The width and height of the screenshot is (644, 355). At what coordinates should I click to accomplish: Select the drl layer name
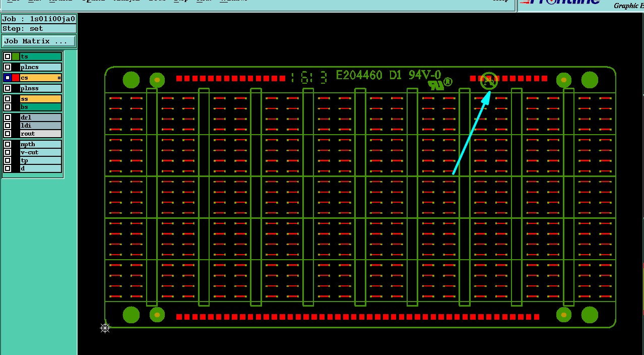[41, 117]
